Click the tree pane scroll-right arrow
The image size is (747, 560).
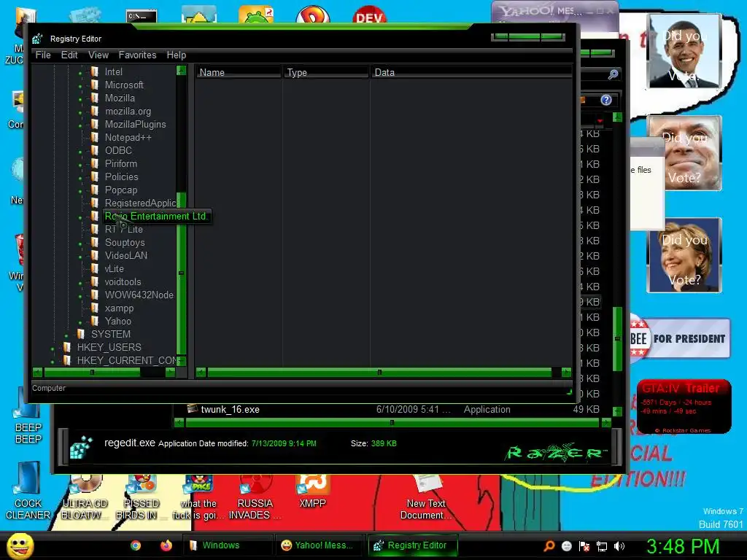click(170, 372)
